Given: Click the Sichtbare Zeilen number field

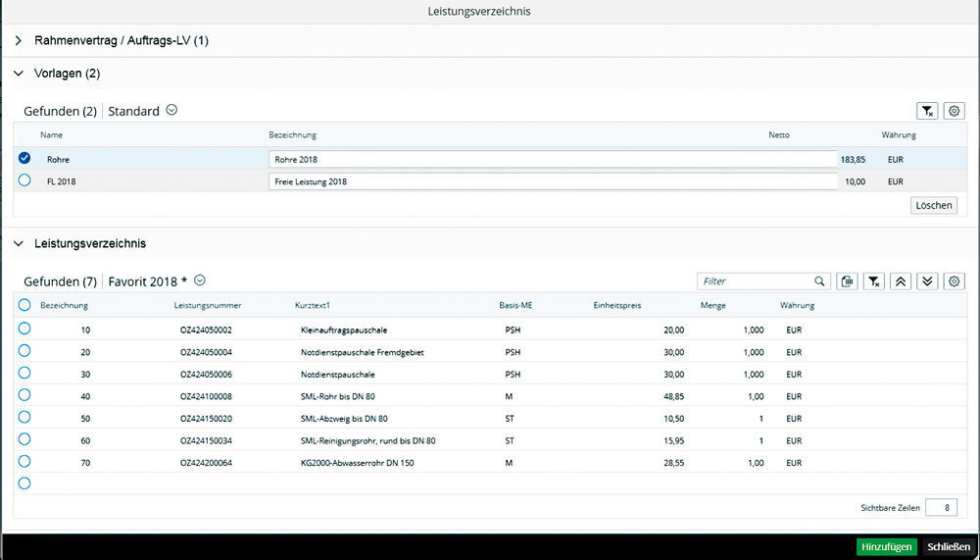Looking at the screenshot, I should tap(941, 507).
